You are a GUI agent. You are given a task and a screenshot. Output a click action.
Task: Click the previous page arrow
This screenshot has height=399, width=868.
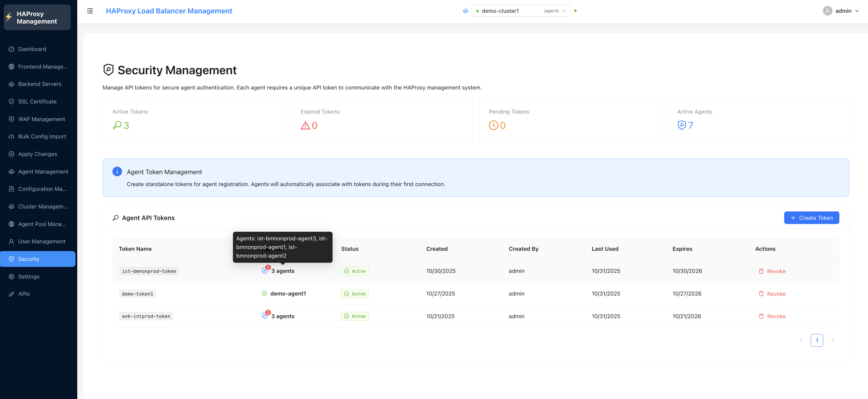pyautogui.click(x=801, y=340)
